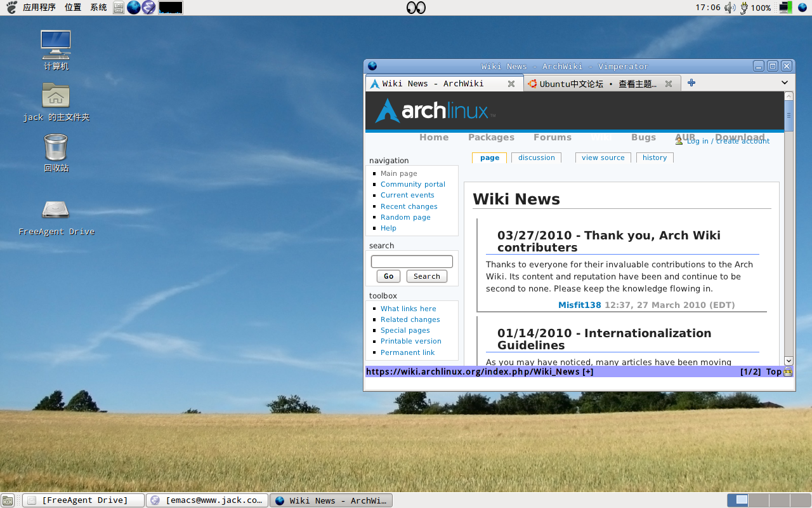Click the globe icon at panel's right end
Image resolution: width=812 pixels, height=508 pixels.
click(802, 8)
